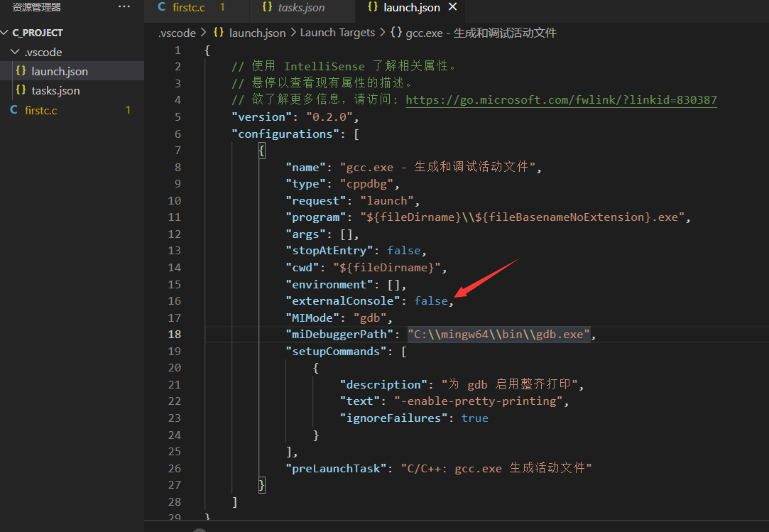Click the "name" key on line 8
Image resolution: width=769 pixels, height=532 pixels.
305,167
